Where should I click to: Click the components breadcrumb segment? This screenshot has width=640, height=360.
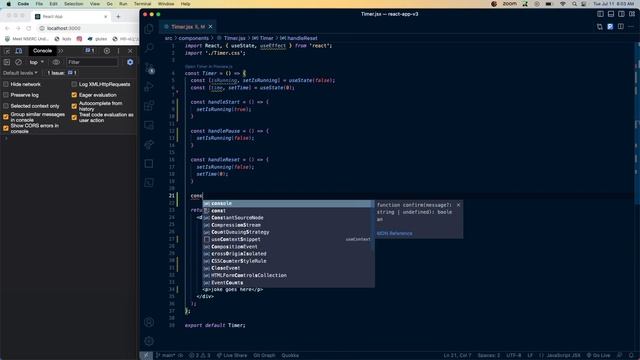point(193,38)
